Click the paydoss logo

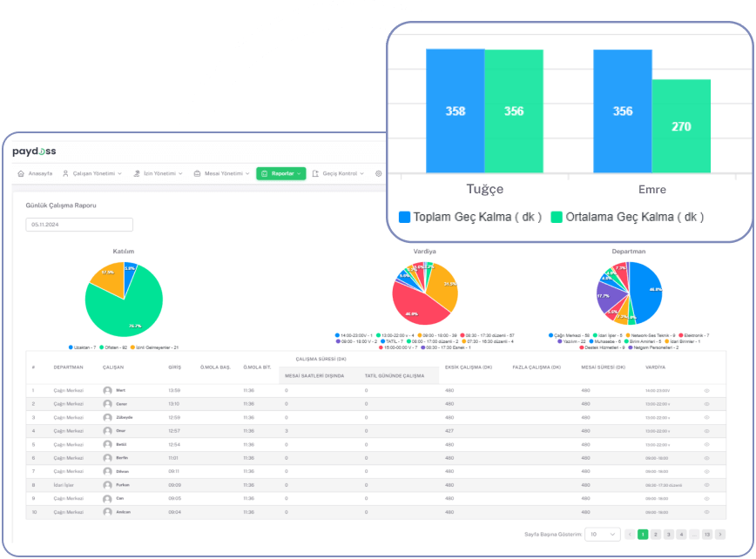[34, 152]
